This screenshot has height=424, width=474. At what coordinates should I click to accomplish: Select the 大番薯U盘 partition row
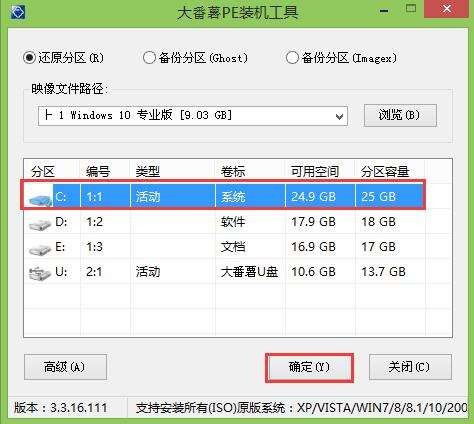pos(223,272)
